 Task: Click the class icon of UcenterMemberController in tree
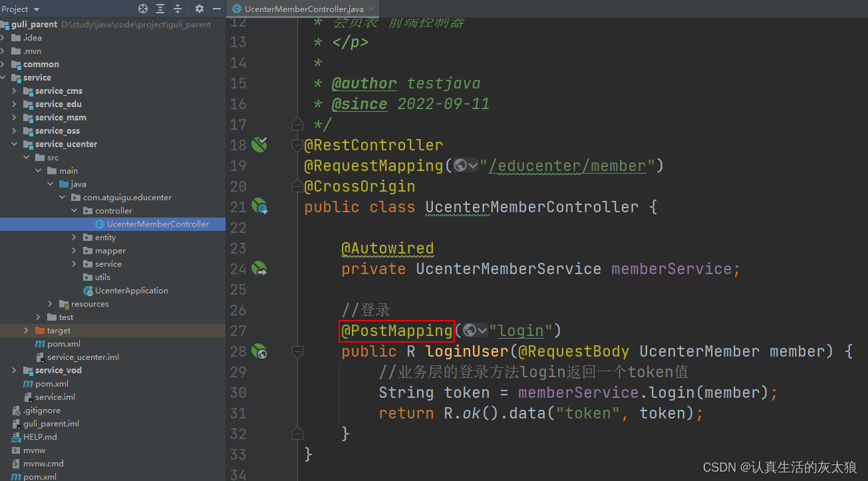(100, 224)
